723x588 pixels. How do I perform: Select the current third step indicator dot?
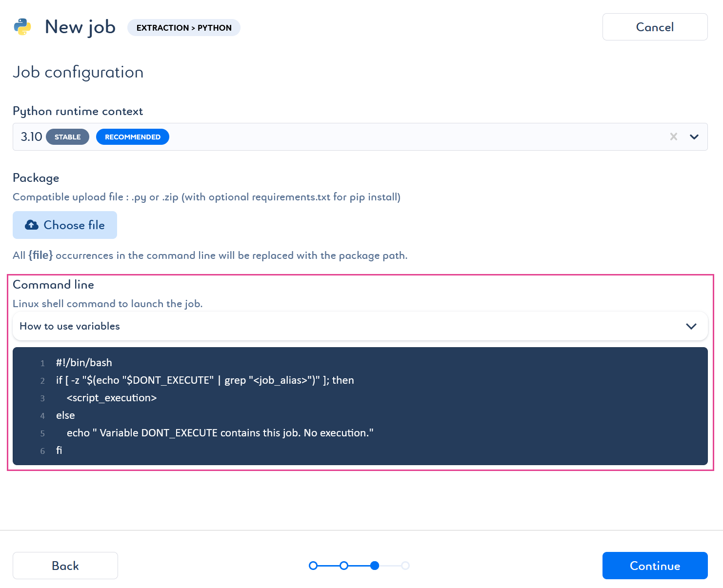point(375,566)
